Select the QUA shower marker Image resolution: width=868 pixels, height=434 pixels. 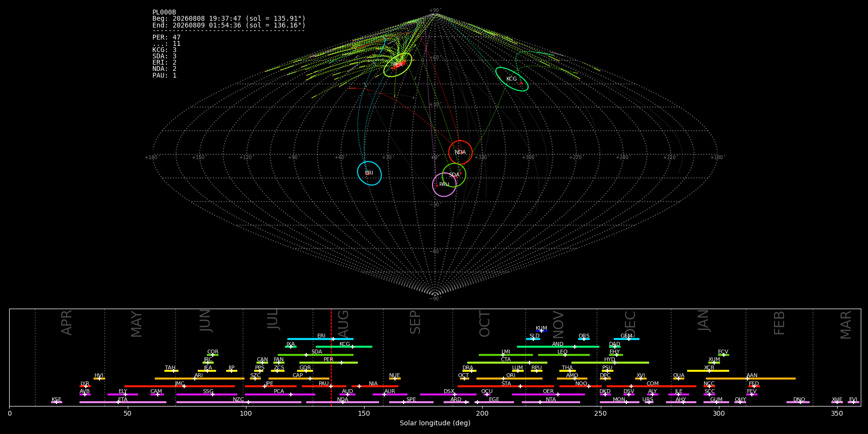(678, 379)
